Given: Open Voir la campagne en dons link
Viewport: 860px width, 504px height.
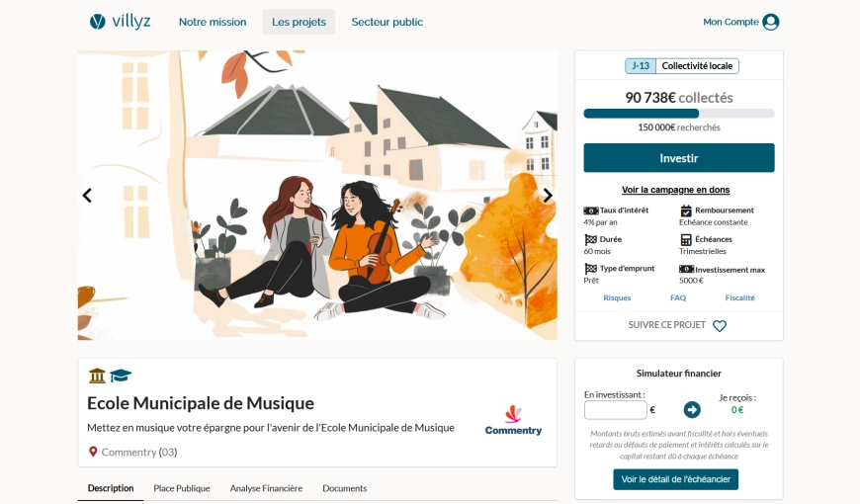Looking at the screenshot, I should pos(676,190).
